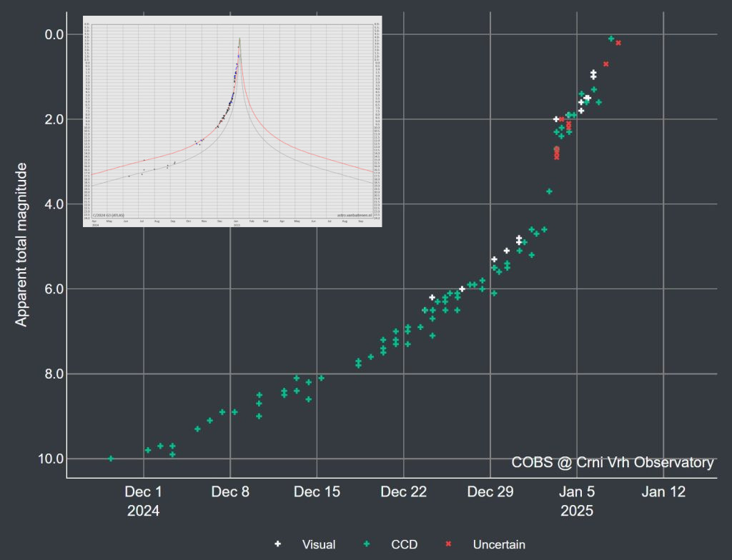Open the inset light curve thumbnail
The width and height of the screenshot is (732, 560).
pos(232,121)
